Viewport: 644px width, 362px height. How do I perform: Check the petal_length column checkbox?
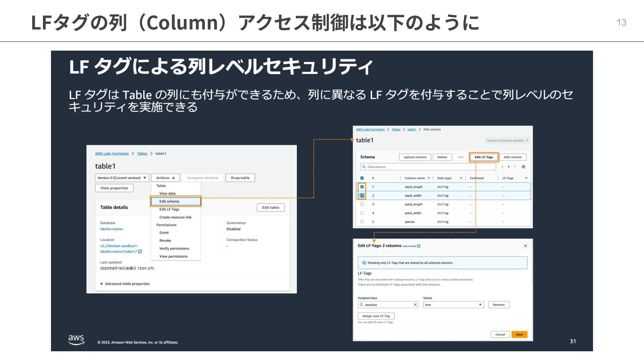tap(362, 204)
